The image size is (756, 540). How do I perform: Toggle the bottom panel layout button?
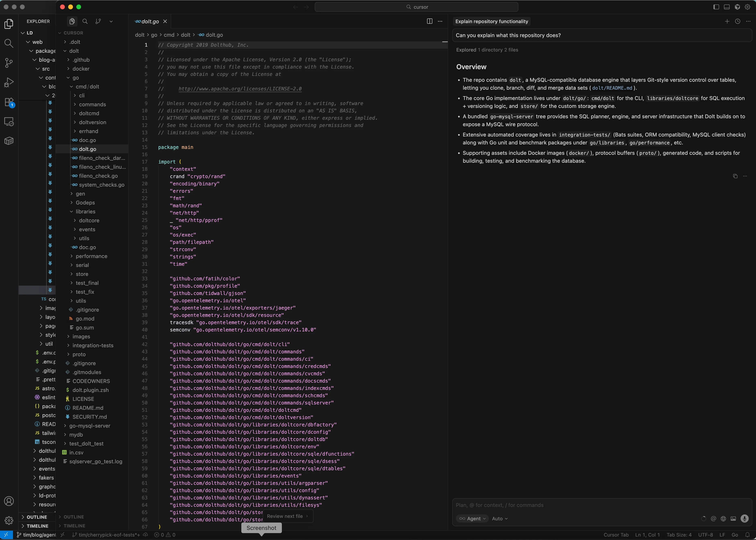727,7
